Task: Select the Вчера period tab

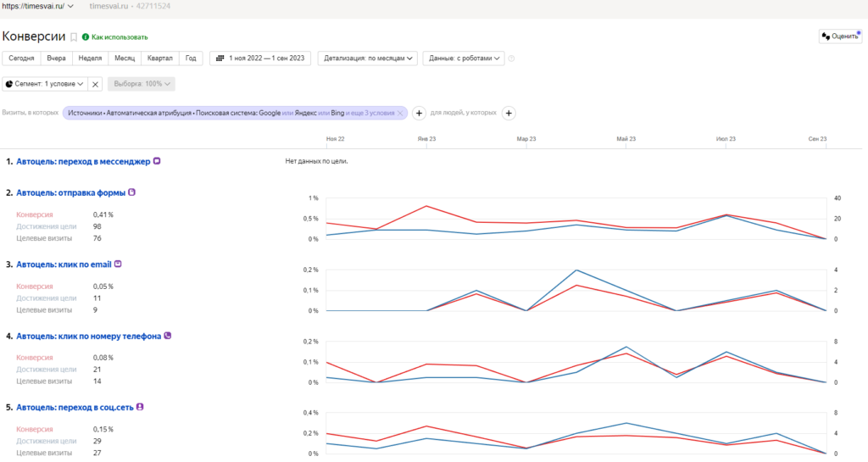Action: tap(56, 58)
